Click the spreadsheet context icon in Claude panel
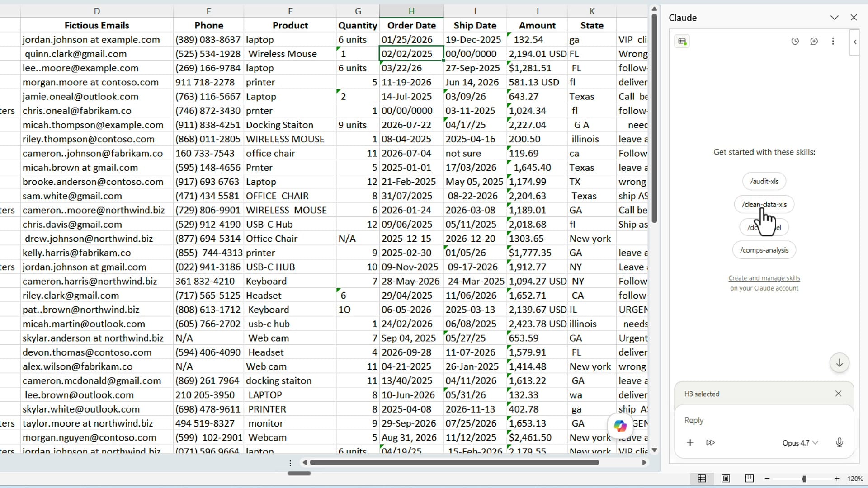 682,42
